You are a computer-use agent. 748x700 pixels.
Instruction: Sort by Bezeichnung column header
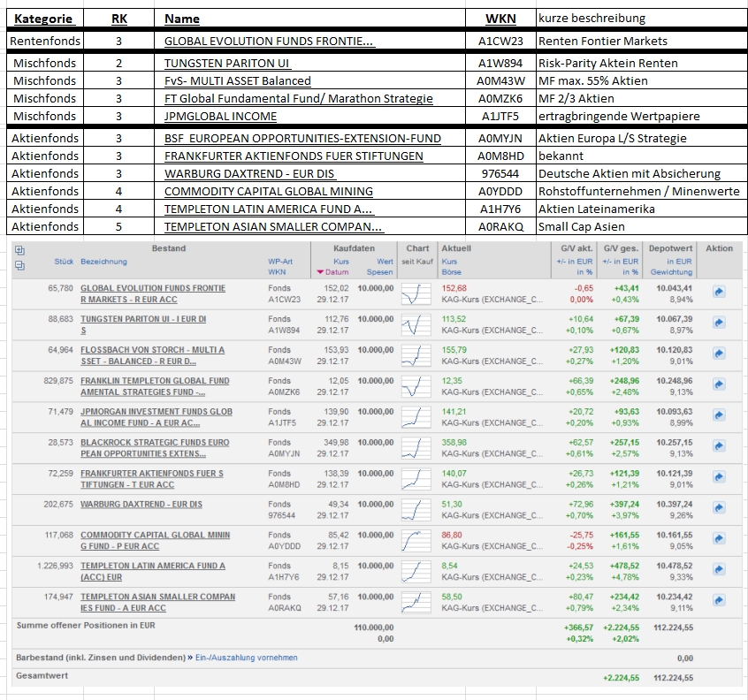point(104,262)
